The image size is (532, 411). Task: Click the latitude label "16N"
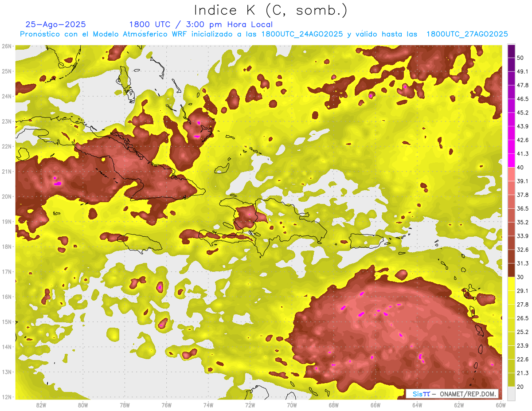click(7, 297)
